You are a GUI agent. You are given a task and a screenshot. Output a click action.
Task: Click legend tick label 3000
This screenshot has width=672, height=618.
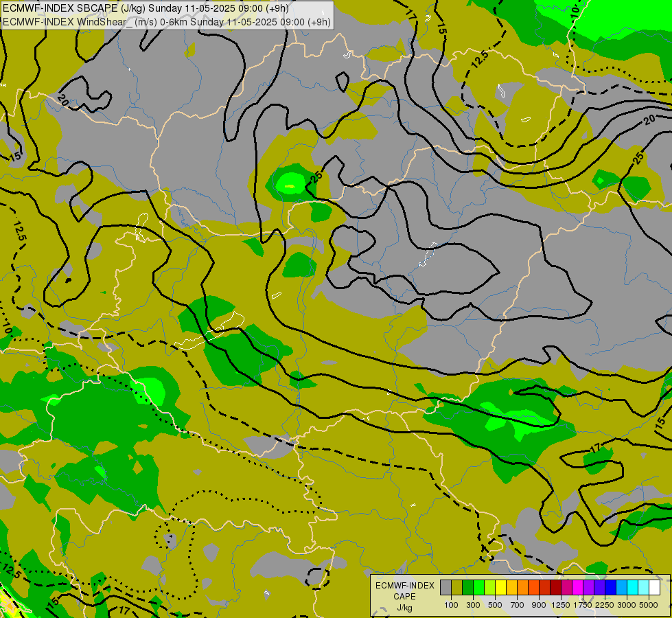(x=627, y=605)
